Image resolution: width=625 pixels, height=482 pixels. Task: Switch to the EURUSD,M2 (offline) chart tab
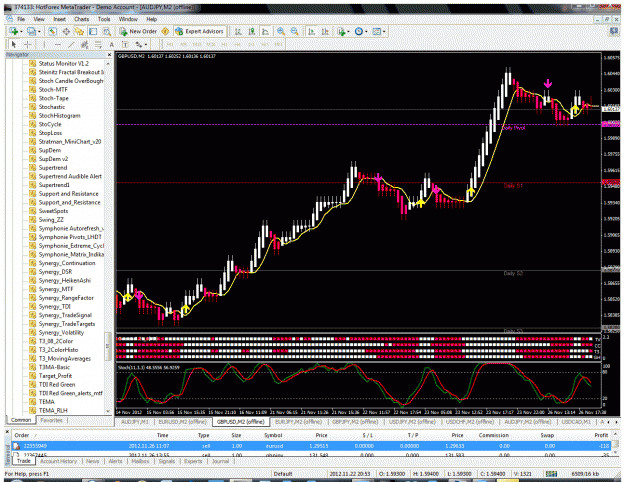coord(183,421)
